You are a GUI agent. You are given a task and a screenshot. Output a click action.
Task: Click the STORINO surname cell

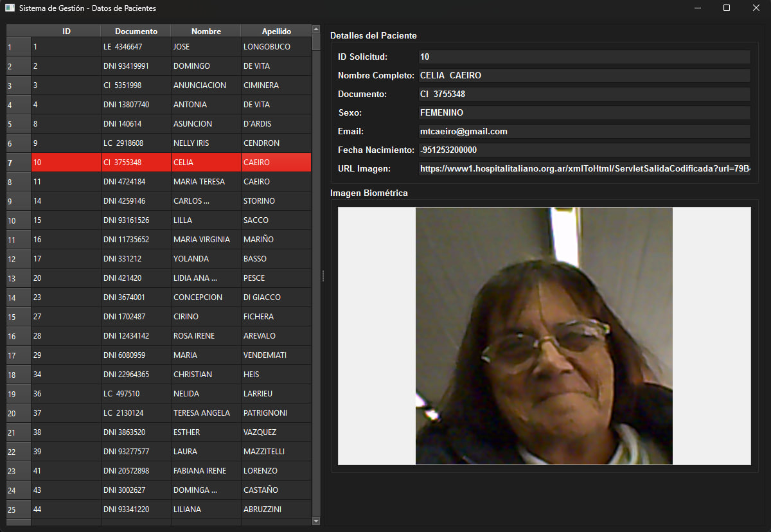pyautogui.click(x=276, y=201)
